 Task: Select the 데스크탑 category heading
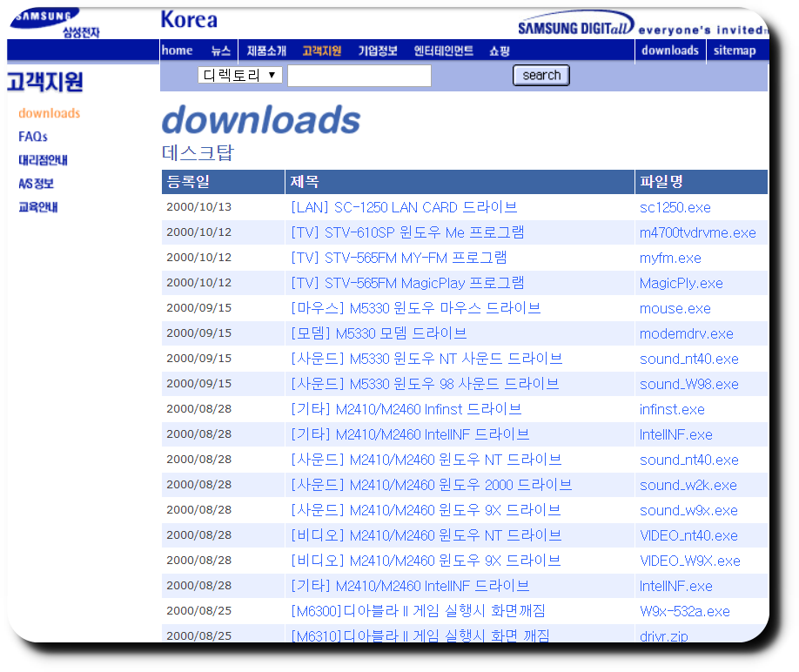pyautogui.click(x=198, y=152)
